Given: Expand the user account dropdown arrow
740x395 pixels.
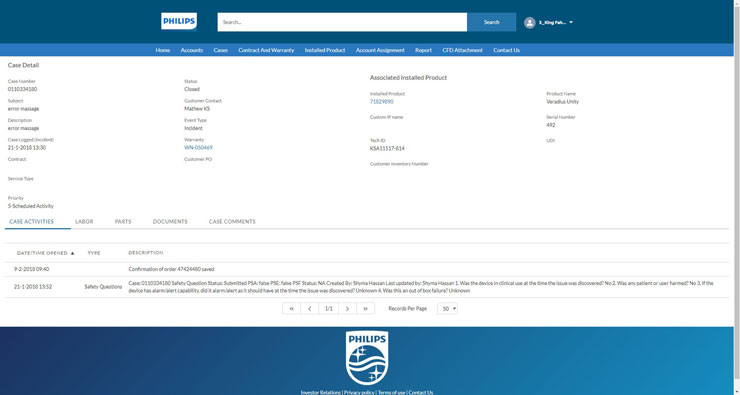Looking at the screenshot, I should [x=571, y=22].
